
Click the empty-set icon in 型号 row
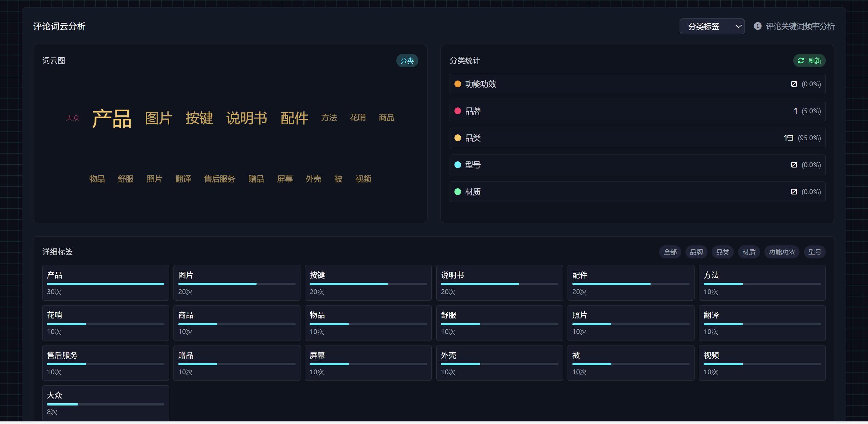[794, 165]
